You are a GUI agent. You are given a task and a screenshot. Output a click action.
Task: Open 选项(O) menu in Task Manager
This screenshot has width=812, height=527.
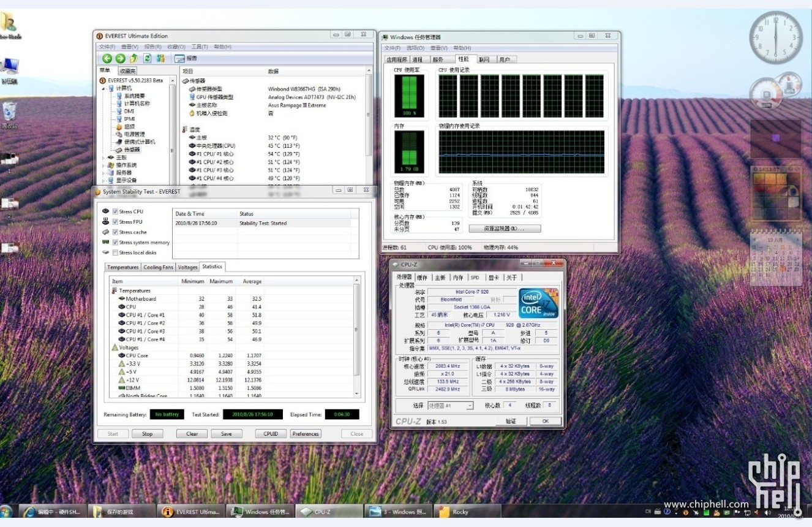tap(415, 48)
